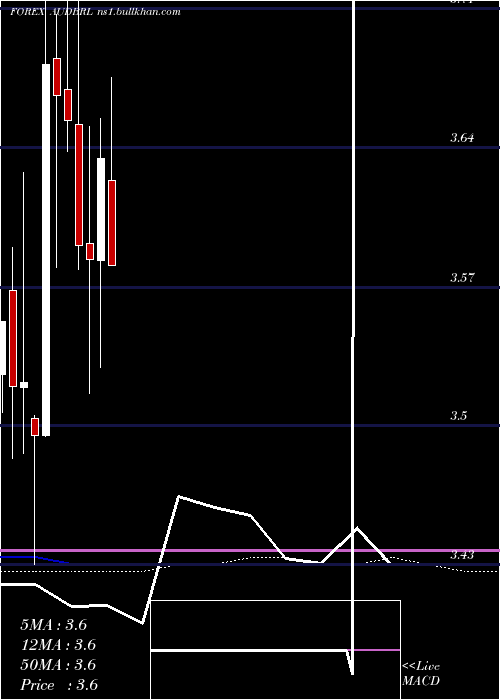Click the FOREX AUDBRL chart title
Viewport: 500px width, 700px height.
(96, 12)
